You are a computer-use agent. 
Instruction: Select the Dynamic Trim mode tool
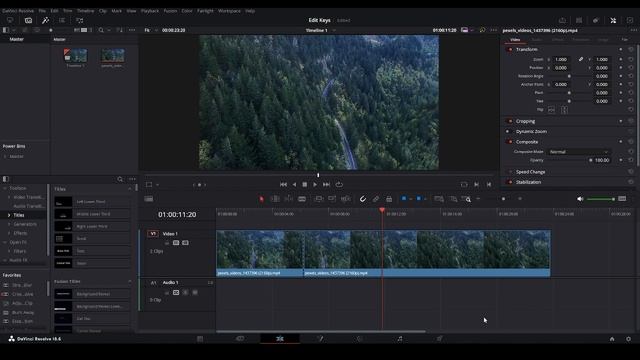[289, 199]
